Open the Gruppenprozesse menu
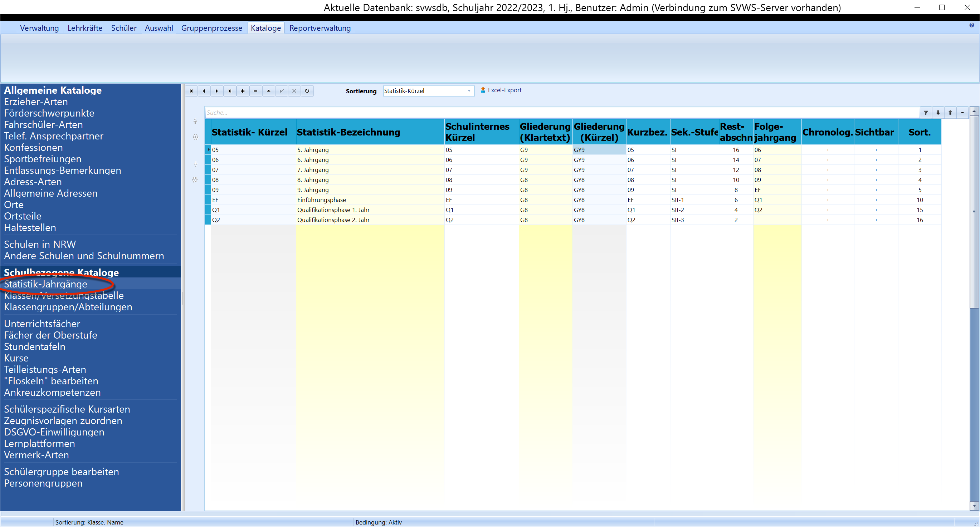The image size is (980, 527). [x=211, y=28]
